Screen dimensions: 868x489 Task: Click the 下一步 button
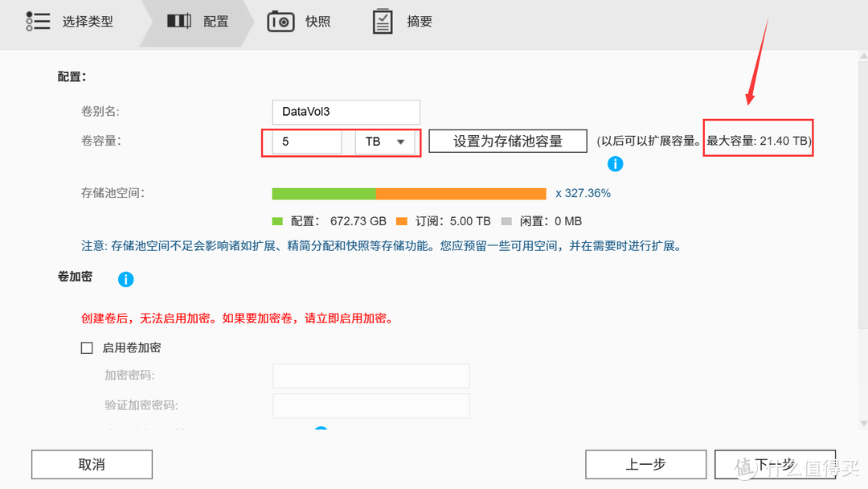[x=775, y=464]
